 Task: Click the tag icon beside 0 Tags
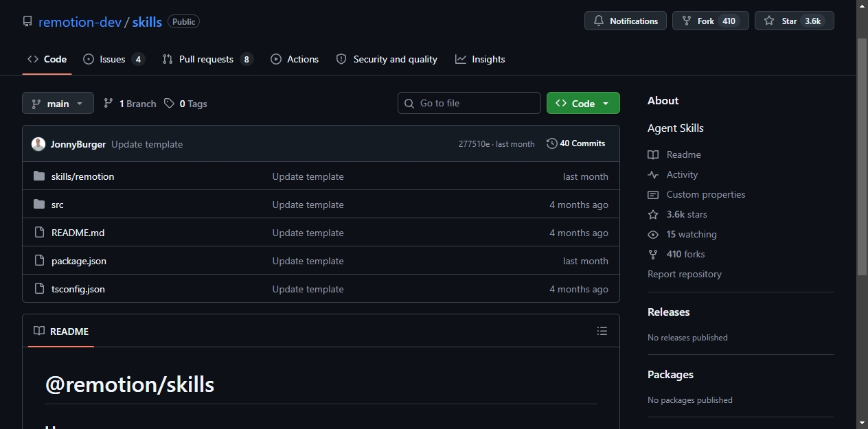click(169, 104)
